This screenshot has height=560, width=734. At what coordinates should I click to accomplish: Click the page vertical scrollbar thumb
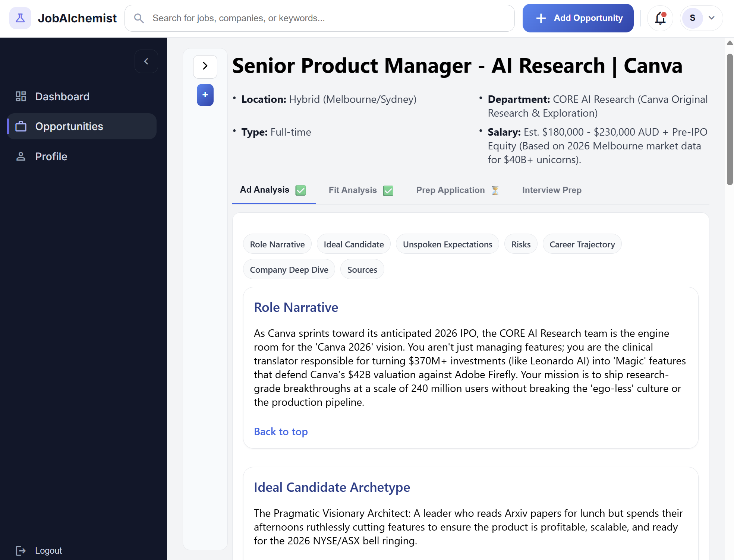[x=730, y=119]
